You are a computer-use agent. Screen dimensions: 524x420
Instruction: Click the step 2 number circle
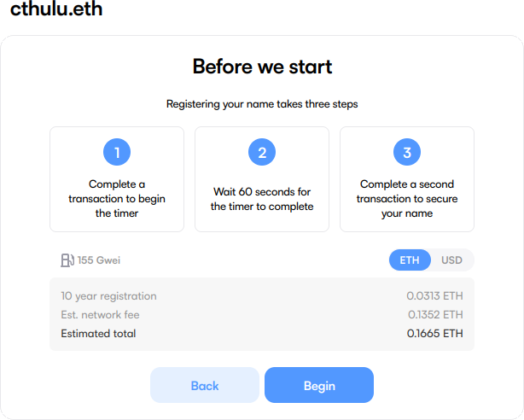click(x=262, y=153)
